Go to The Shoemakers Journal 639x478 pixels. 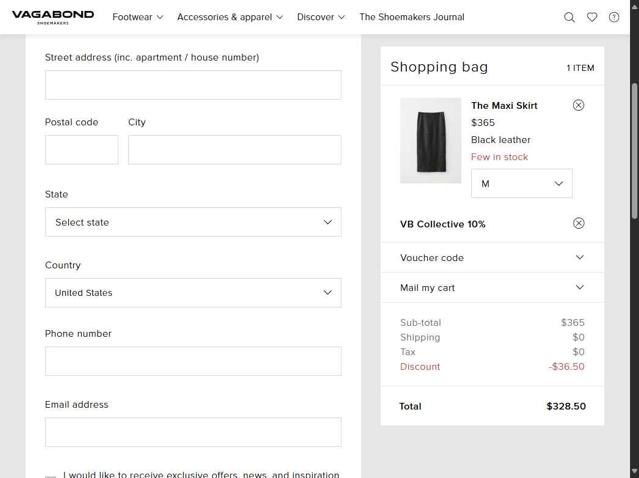(412, 17)
